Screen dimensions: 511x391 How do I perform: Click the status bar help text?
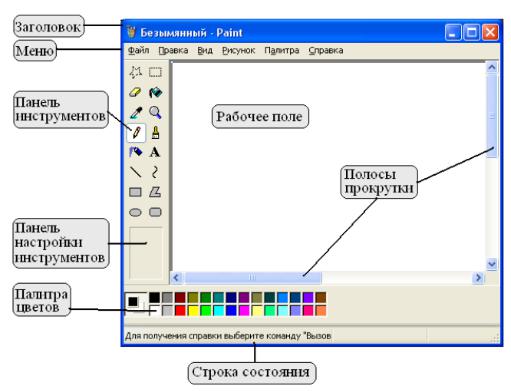point(228,336)
